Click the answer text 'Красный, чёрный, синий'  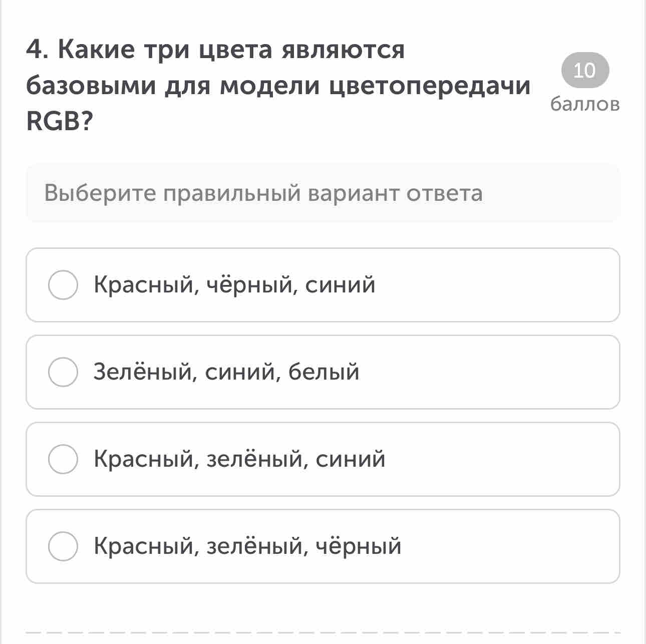(x=234, y=285)
